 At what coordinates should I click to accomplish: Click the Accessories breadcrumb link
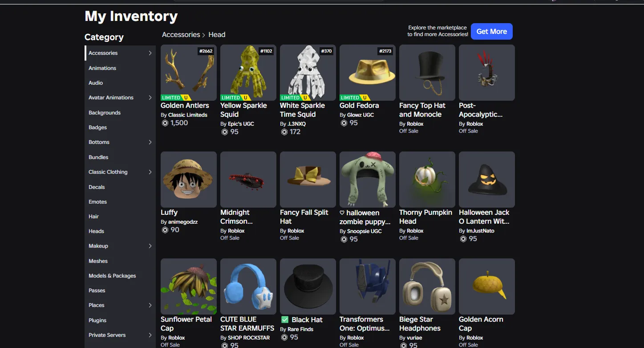tap(181, 35)
